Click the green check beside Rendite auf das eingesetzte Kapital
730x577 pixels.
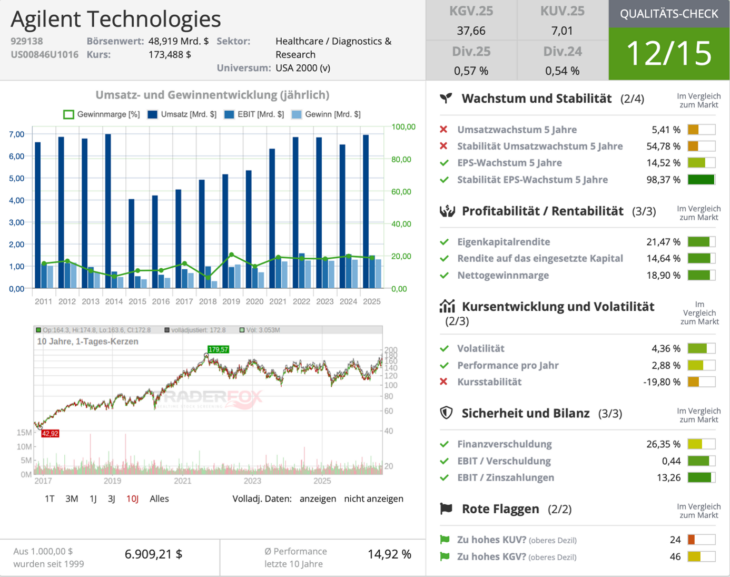(x=444, y=258)
